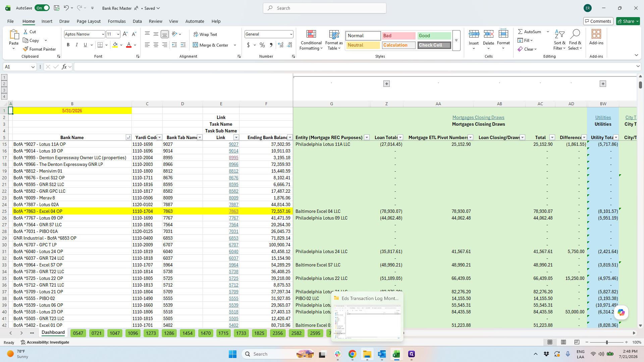Increase decimal places
Screen dimensions: 644x362
point(281,45)
